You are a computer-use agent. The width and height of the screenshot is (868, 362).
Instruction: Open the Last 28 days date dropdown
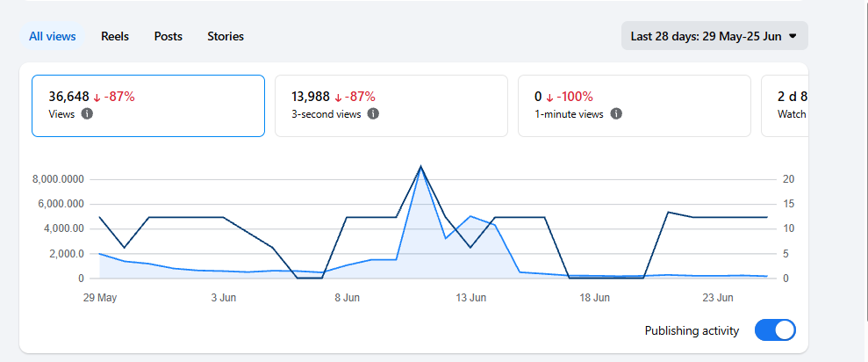(714, 36)
